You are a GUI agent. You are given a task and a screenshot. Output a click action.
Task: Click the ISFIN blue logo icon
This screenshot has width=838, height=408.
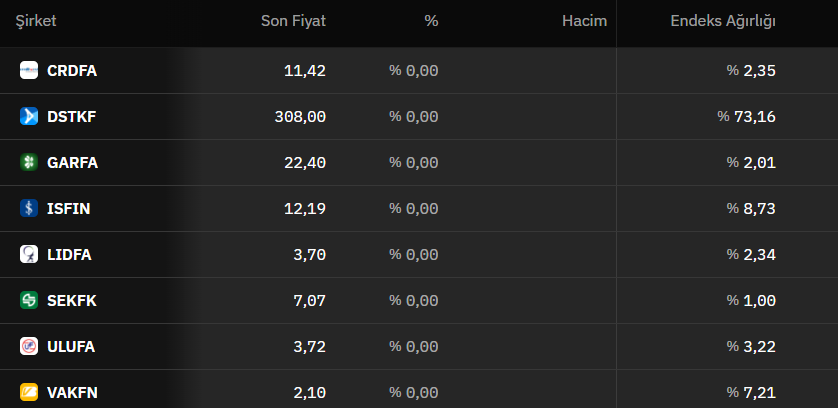pyautogui.click(x=29, y=208)
